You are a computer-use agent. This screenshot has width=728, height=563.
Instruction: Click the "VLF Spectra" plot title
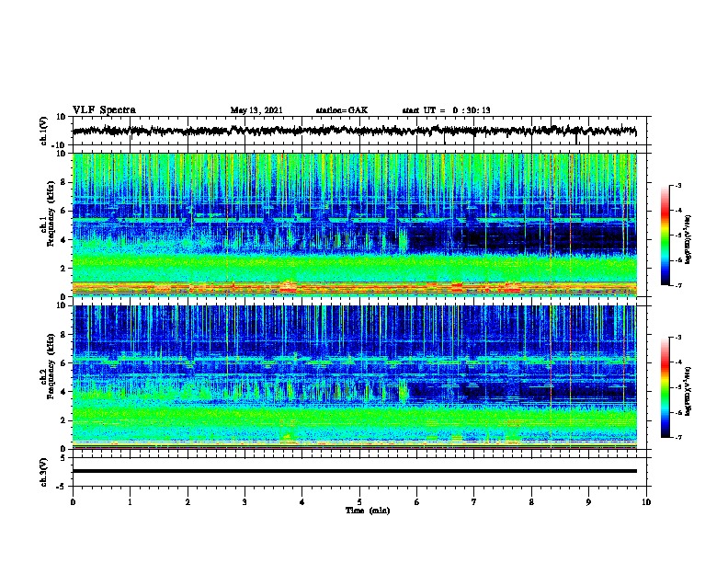[x=104, y=110]
